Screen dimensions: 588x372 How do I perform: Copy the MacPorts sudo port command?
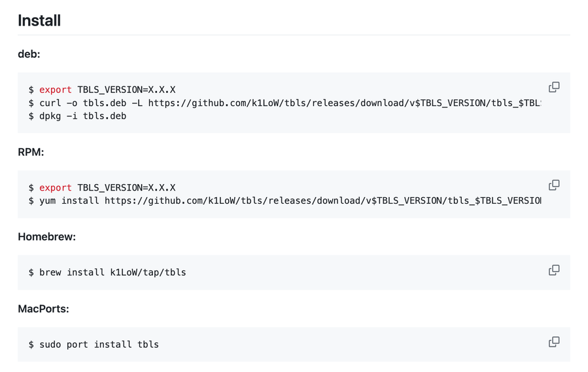pyautogui.click(x=554, y=342)
